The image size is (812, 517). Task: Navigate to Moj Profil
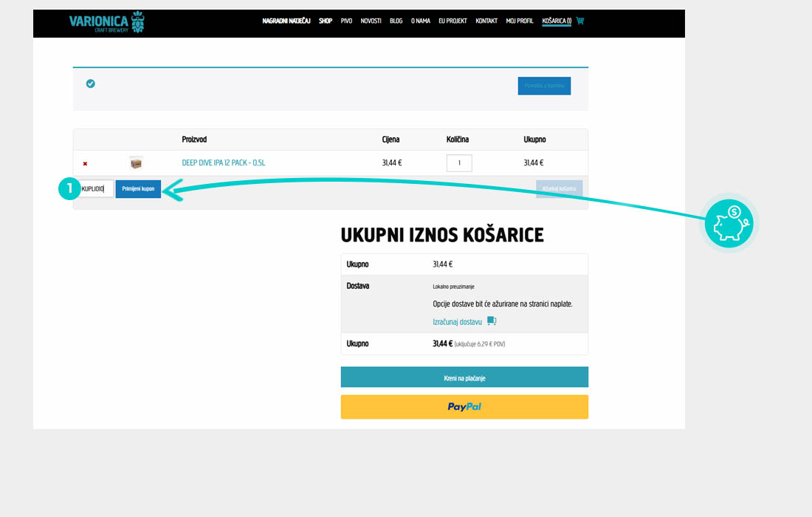tap(520, 21)
